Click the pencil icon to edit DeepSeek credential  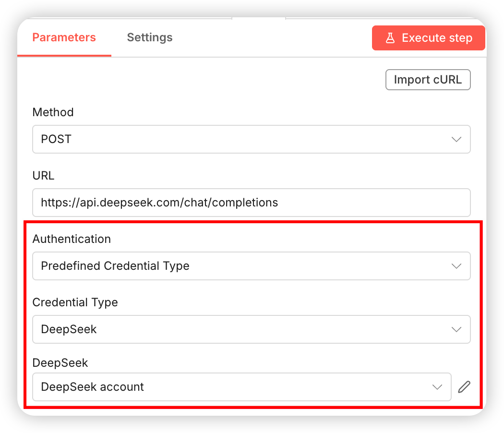(464, 387)
